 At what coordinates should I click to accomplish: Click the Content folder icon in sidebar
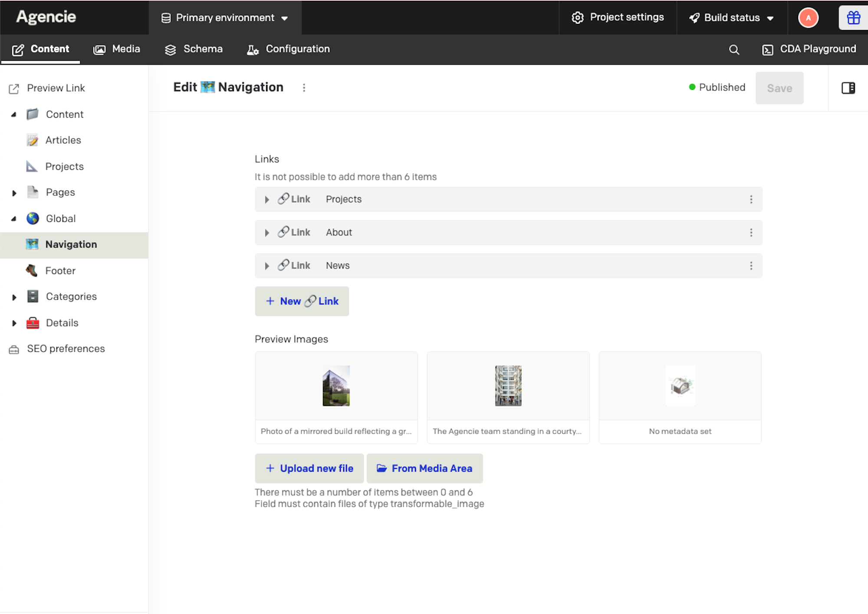tap(33, 114)
